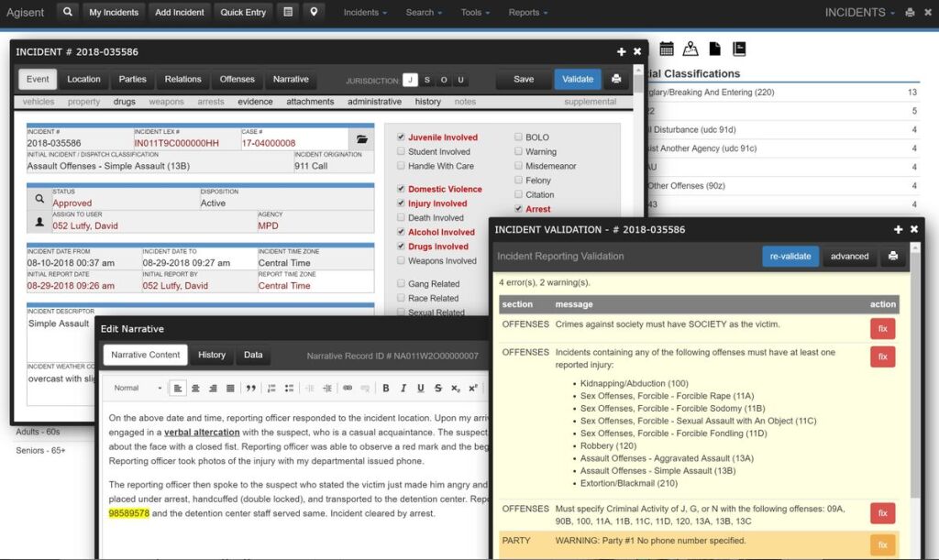Screen dimensions: 939x560
Task: Open the Reports dropdown menu
Action: [528, 13]
